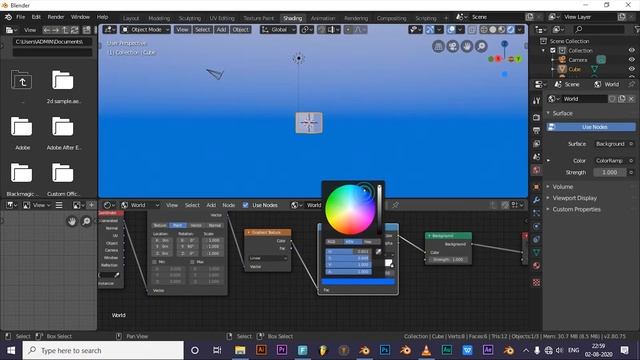640x360 pixels.
Task: Click ColorRamp color link button
Action: [x=611, y=160]
